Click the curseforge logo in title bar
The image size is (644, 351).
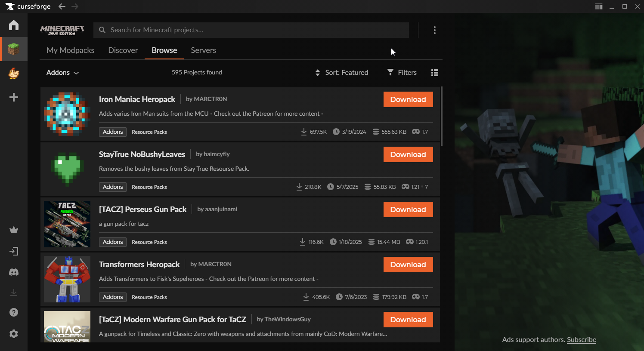tap(28, 6)
